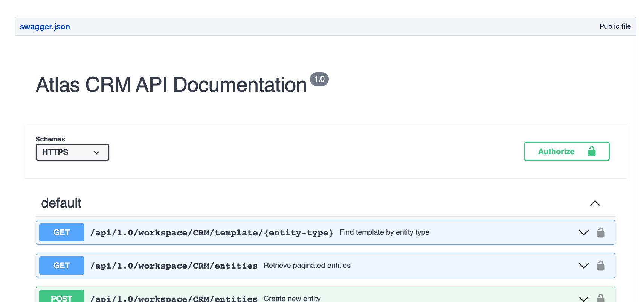Click lock icon on POST entities row
This screenshot has width=644, height=302.
pyautogui.click(x=600, y=298)
